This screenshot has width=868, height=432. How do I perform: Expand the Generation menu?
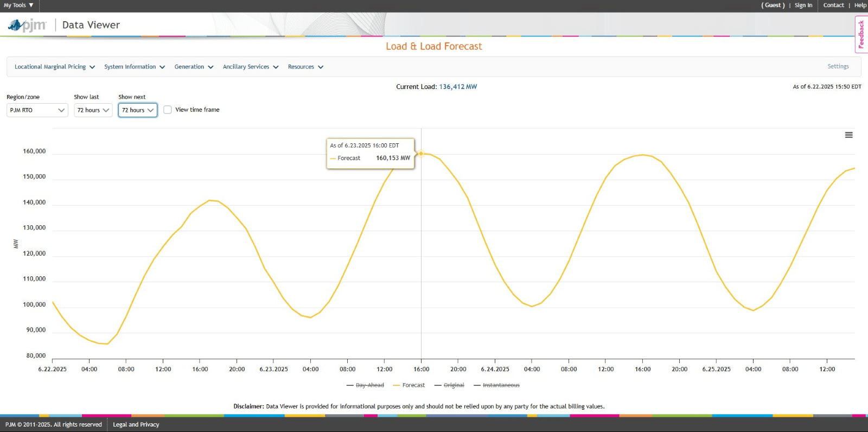point(194,67)
